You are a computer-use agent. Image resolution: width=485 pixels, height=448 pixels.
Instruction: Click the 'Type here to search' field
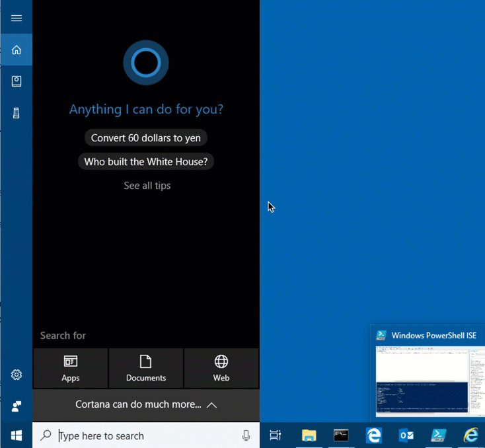point(146,435)
